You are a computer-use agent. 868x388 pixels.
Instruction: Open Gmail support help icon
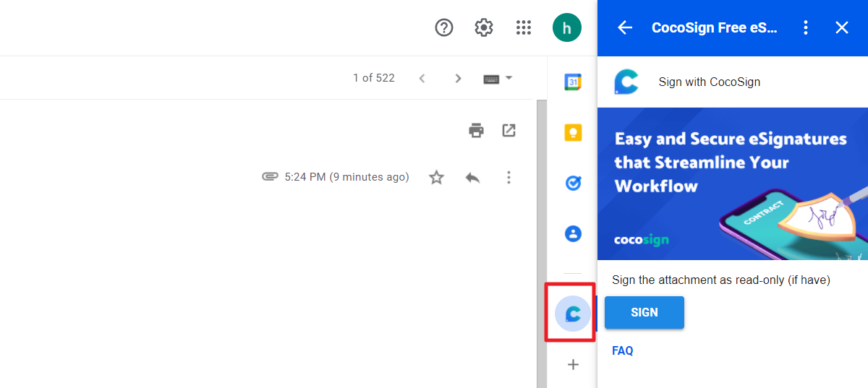[443, 27]
